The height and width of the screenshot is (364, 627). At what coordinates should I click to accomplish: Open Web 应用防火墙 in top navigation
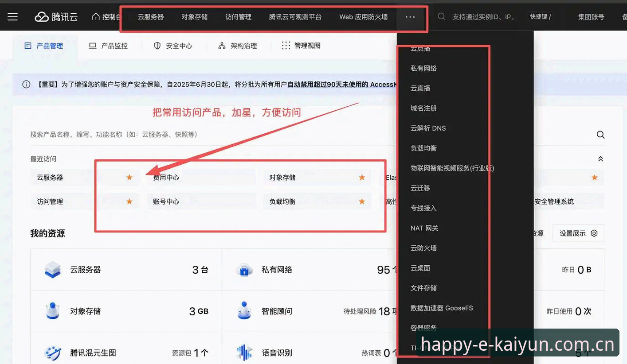pos(364,17)
